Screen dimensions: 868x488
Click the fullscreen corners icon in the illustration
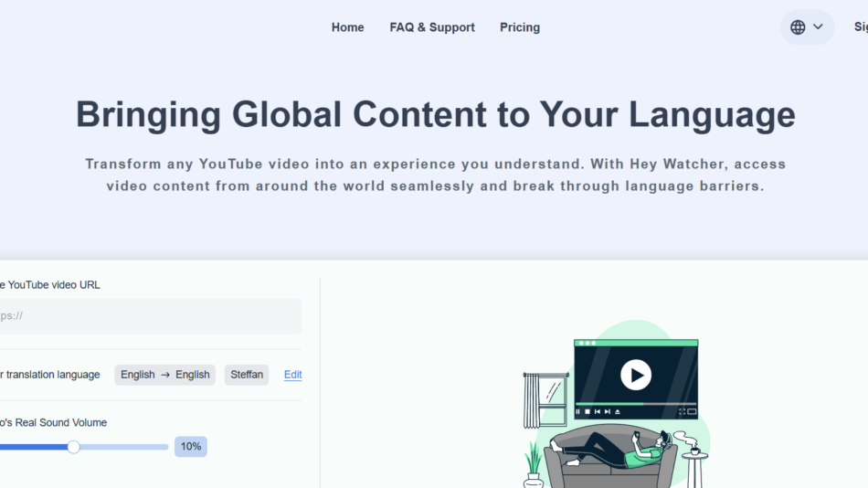pyautogui.click(x=682, y=412)
